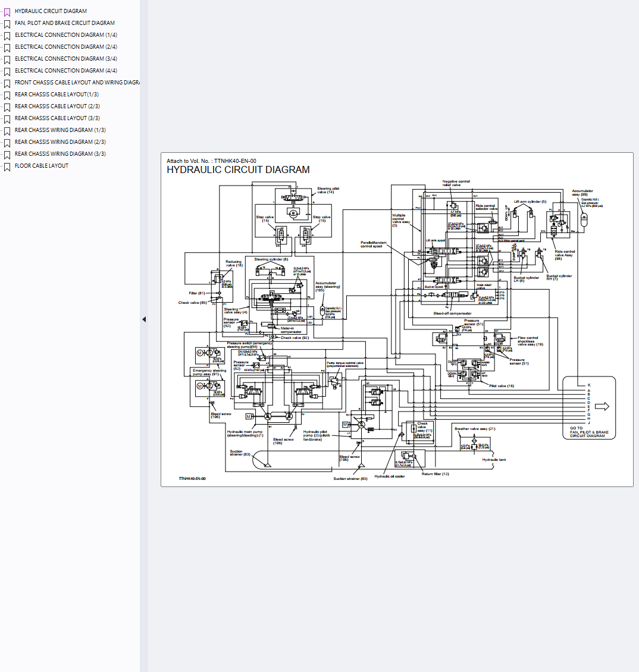
Task: Click bookmark icon beside REAR CHASSIS WIRING DIAGRAM (2/3)
Action: (7, 143)
